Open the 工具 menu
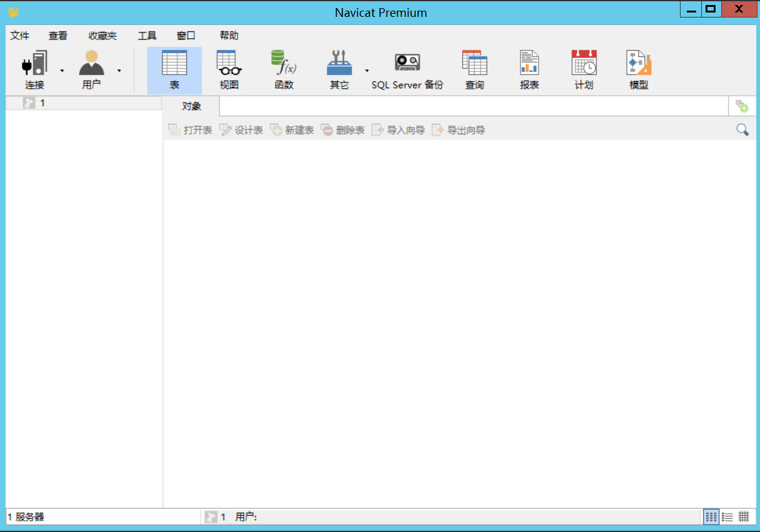Screen dimensions: 760x532 pos(147,36)
